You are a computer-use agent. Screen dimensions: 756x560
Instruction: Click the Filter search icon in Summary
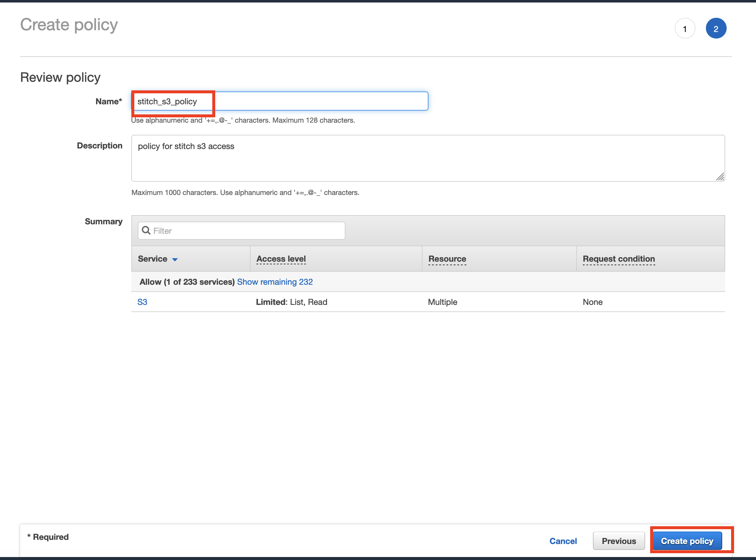[146, 230]
